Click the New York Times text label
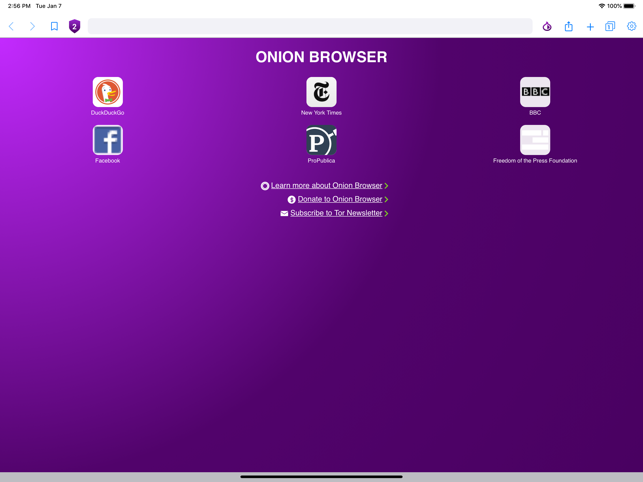 [x=322, y=113]
